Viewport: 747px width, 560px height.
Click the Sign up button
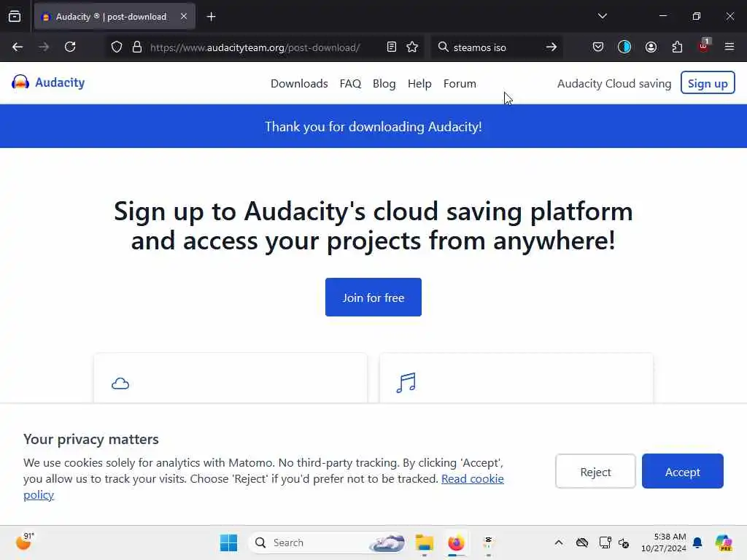[x=708, y=83]
